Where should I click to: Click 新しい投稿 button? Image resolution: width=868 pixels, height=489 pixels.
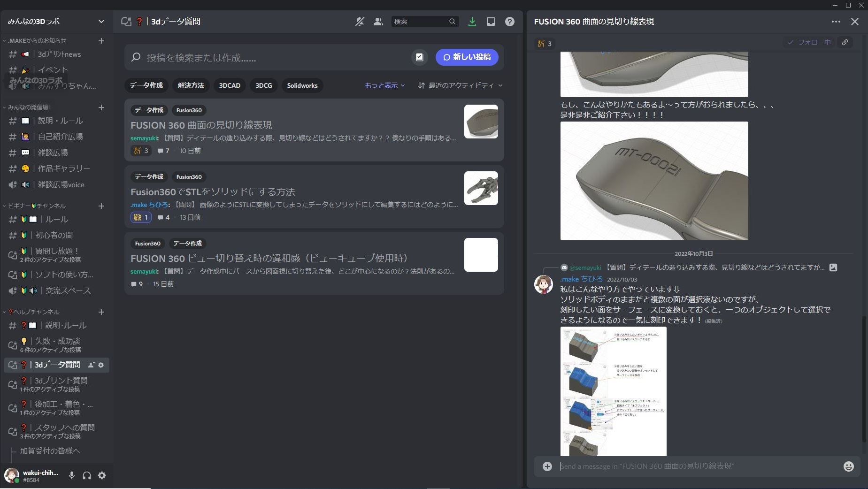467,57
